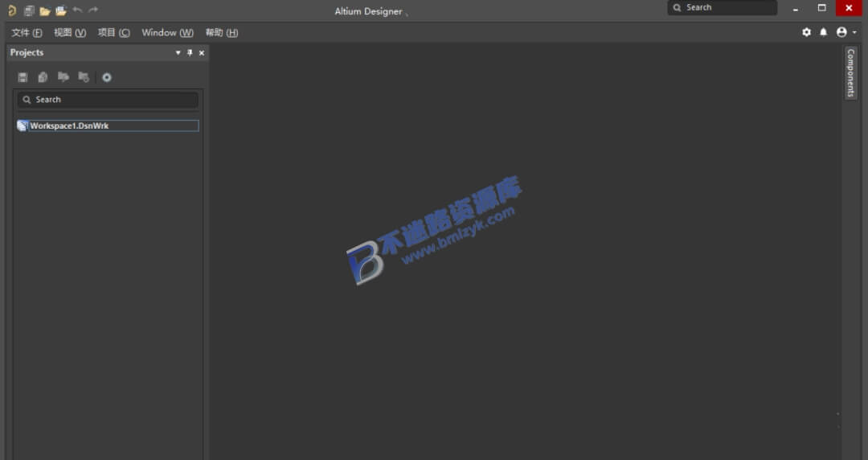
Task: Click the redo arrow in title bar
Action: coord(93,10)
